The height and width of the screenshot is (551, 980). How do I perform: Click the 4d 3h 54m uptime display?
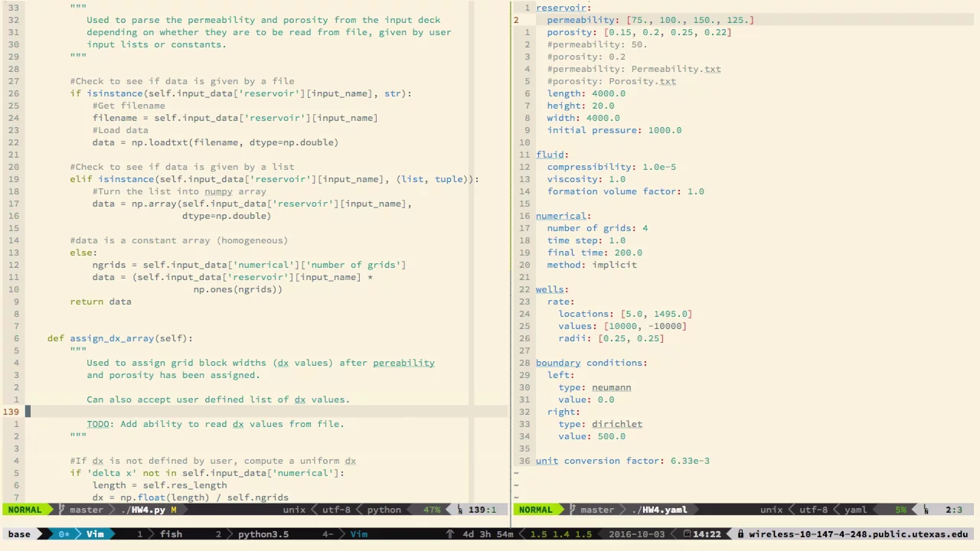488,534
